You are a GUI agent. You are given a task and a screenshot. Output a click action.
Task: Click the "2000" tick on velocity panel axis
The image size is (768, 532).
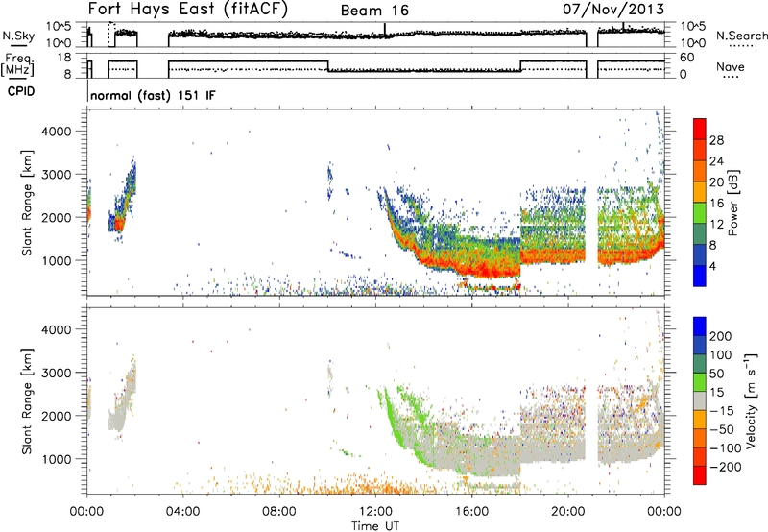pyautogui.click(x=56, y=416)
